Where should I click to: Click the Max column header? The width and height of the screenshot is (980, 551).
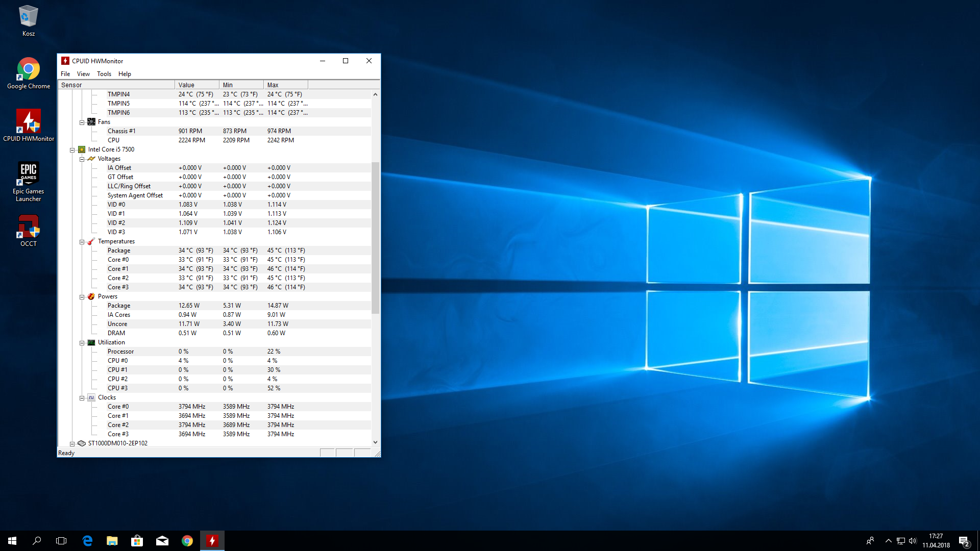(285, 85)
